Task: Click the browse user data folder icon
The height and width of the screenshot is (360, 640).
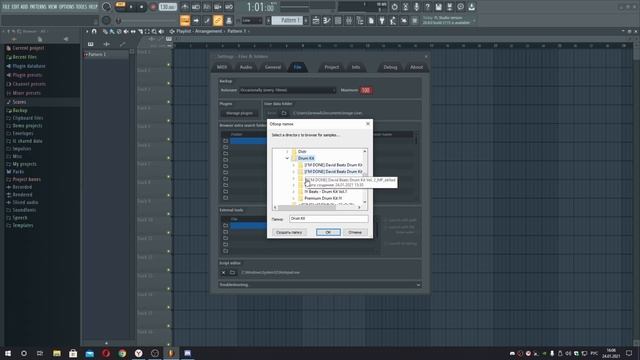Action: [x=284, y=113]
